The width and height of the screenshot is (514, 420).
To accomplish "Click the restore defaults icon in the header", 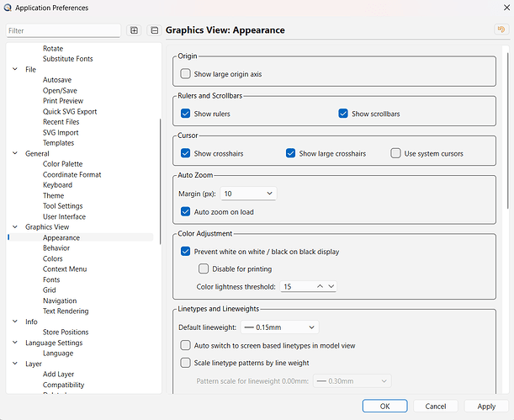I will pyautogui.click(x=501, y=29).
